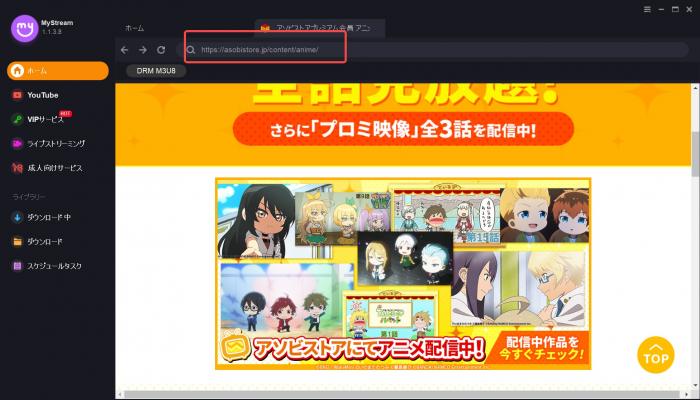Image resolution: width=700 pixels, height=400 pixels.
Task: Click 配信中作品を今すぐチェック link
Action: pos(542,349)
